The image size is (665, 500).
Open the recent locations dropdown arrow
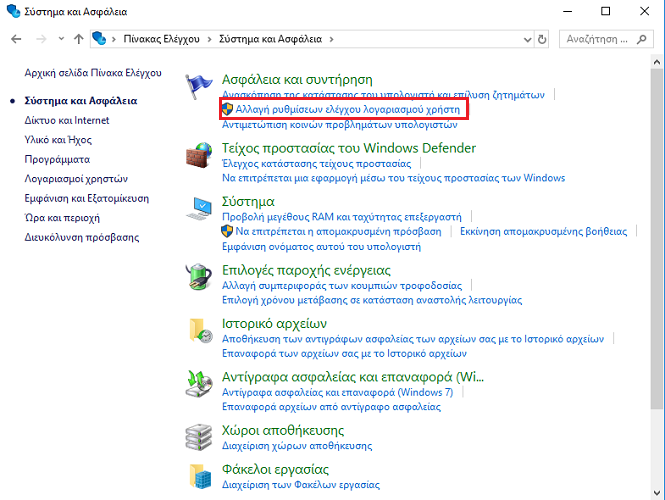pos(61,39)
